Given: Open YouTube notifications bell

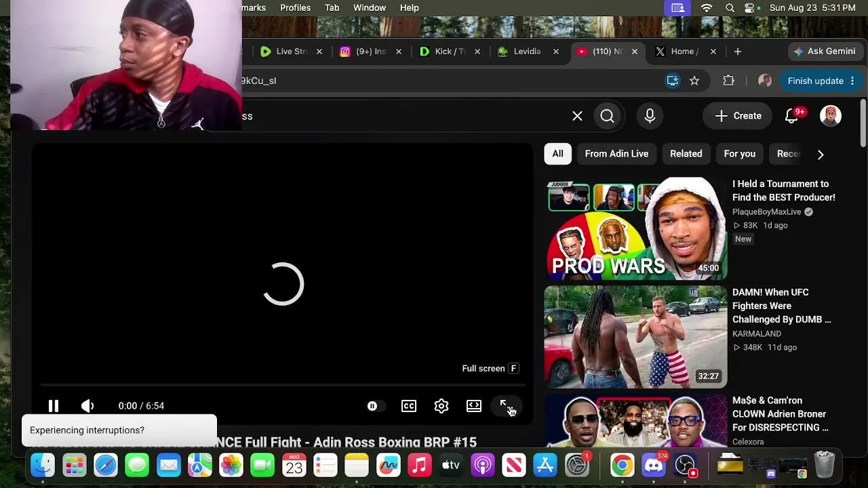Looking at the screenshot, I should click(x=791, y=116).
